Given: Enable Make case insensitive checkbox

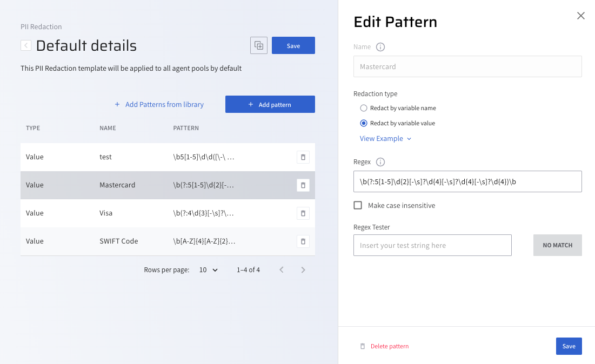Looking at the screenshot, I should coord(358,205).
